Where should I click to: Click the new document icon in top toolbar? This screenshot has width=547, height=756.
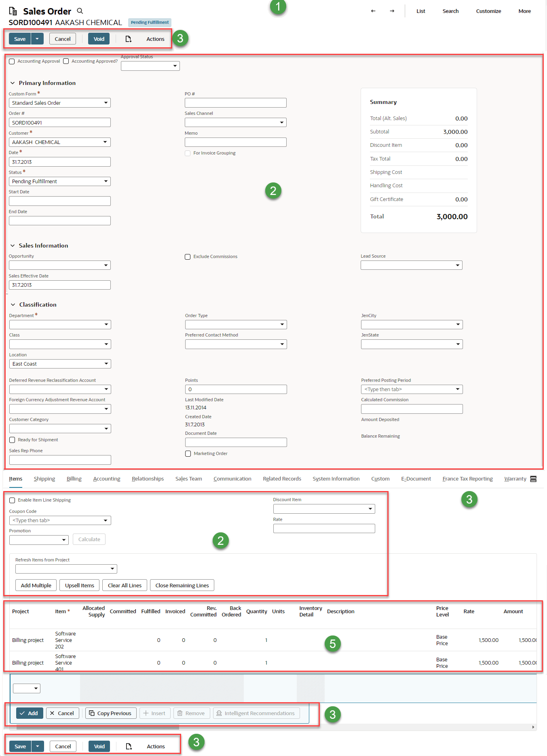pos(129,39)
